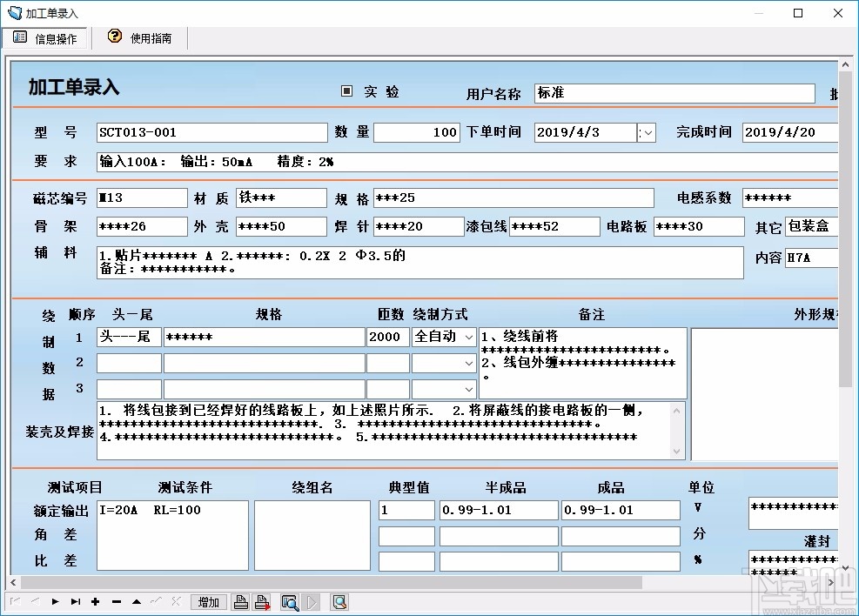Screen dimensions: 859x616
Task: Click the window title app icon
Action: click(14, 12)
